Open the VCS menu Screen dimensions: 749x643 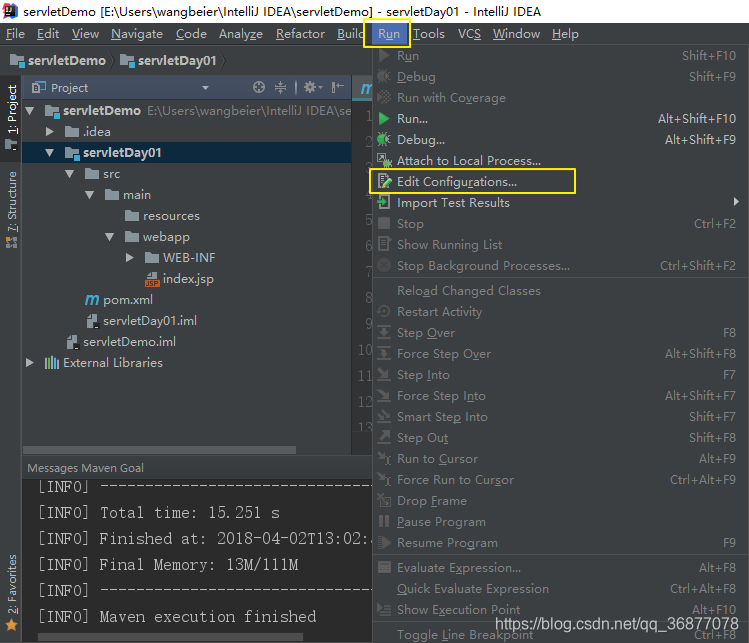(x=469, y=34)
